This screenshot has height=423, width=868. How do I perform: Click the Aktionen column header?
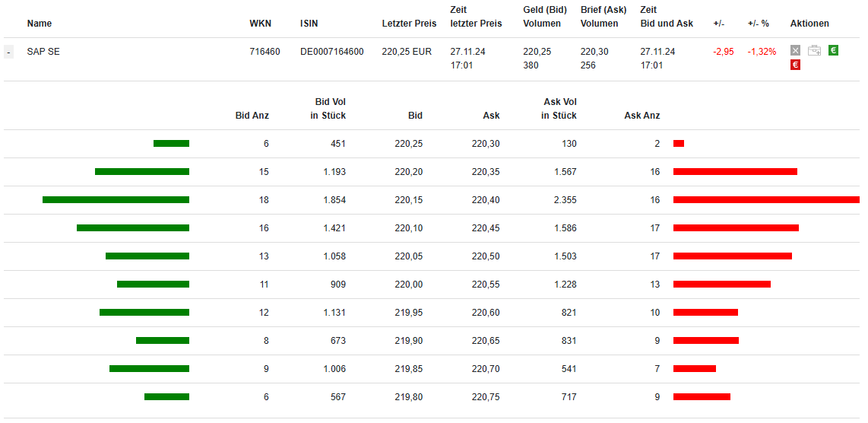[809, 24]
